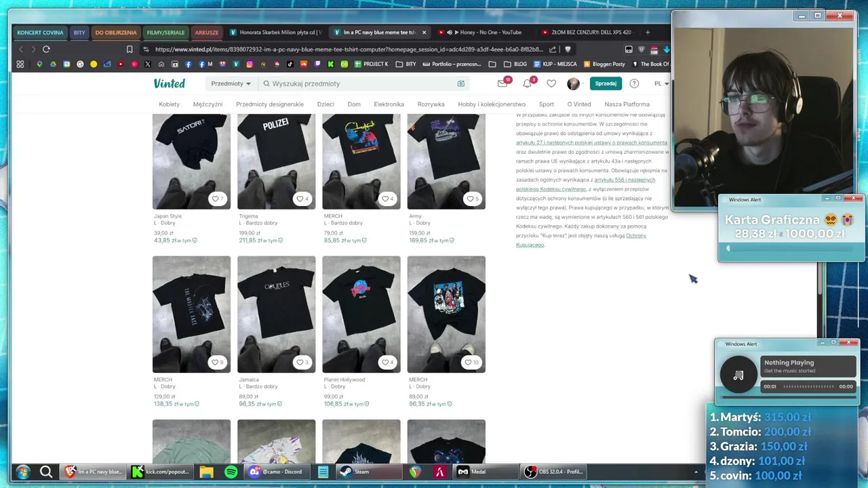Viewport: 868px width, 488px height.
Task: Favorite the Trigema POLIZEI shirt heart
Action: coord(302,199)
